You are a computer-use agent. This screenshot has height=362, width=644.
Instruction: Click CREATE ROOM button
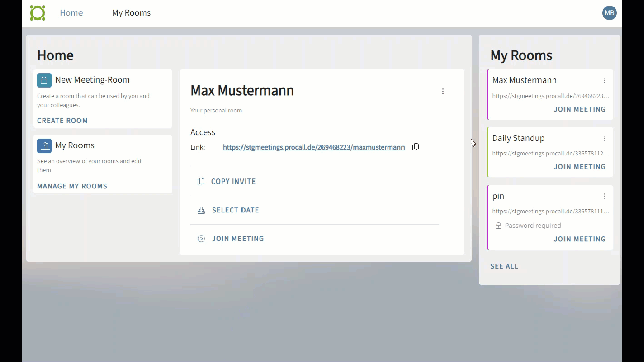coord(62,121)
